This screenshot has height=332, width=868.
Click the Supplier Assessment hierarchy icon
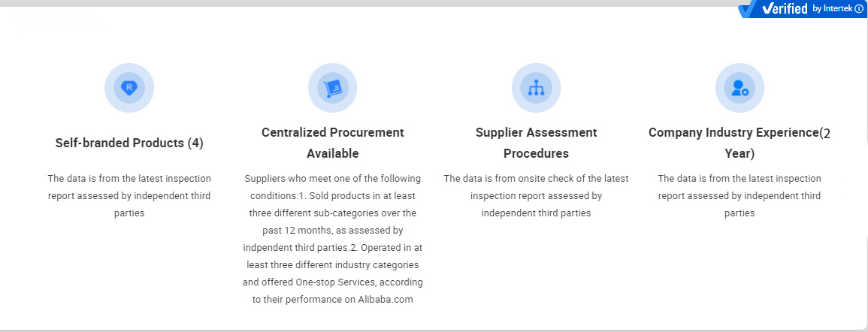coord(536,88)
